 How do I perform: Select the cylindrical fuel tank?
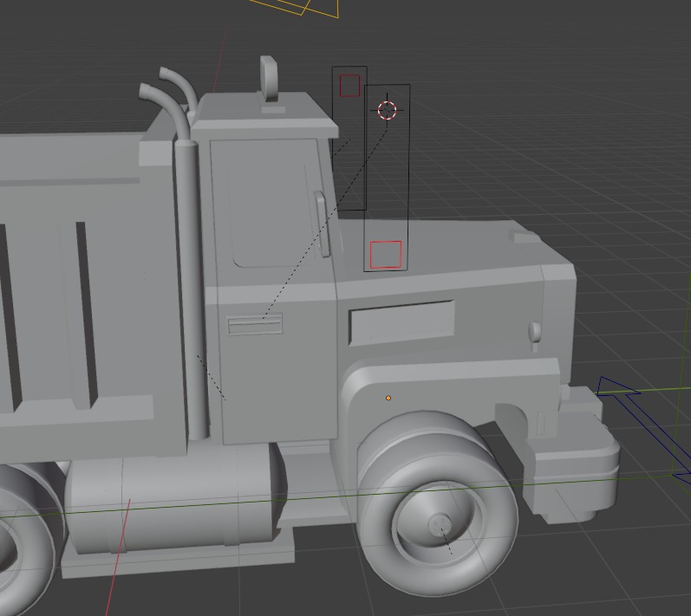(x=174, y=500)
